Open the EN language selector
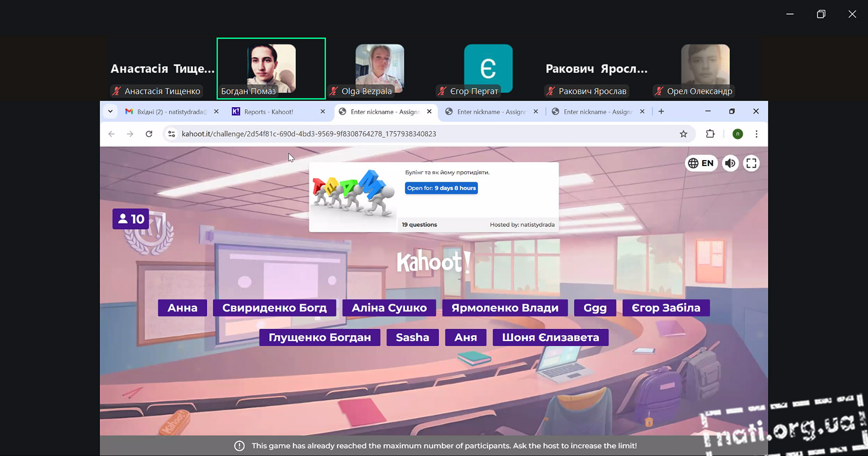 (701, 163)
